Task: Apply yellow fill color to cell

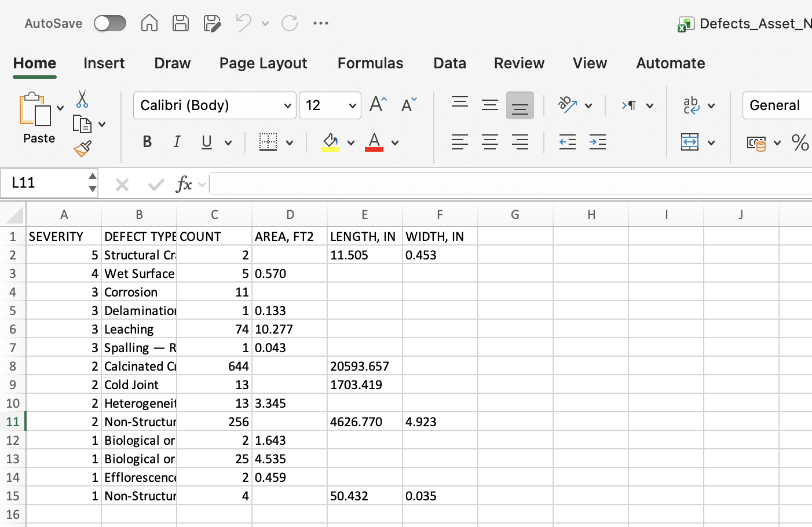Action: click(330, 142)
